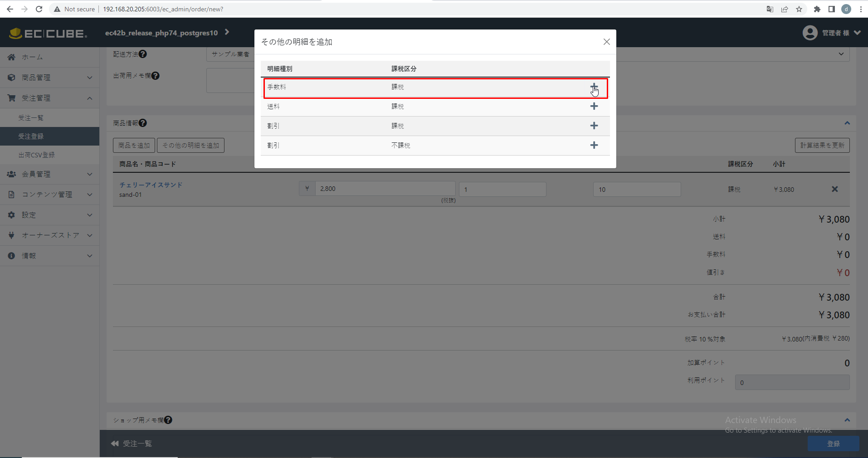Screen dimensions: 868x458
Task: Add the 送料 row via plus icon
Action: [x=594, y=106]
